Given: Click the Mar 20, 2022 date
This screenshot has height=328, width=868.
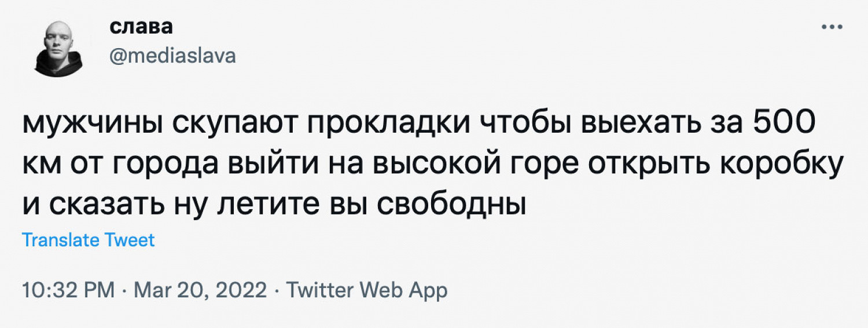Looking at the screenshot, I should tap(200, 290).
